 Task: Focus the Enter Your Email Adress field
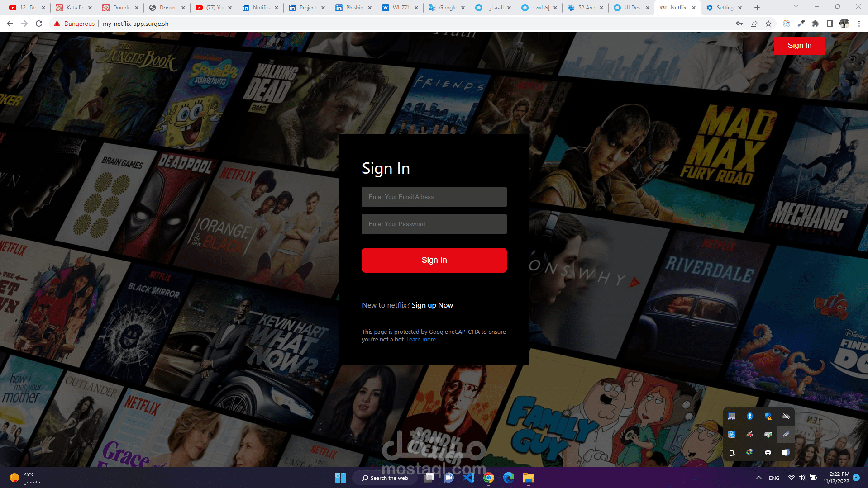tap(434, 197)
